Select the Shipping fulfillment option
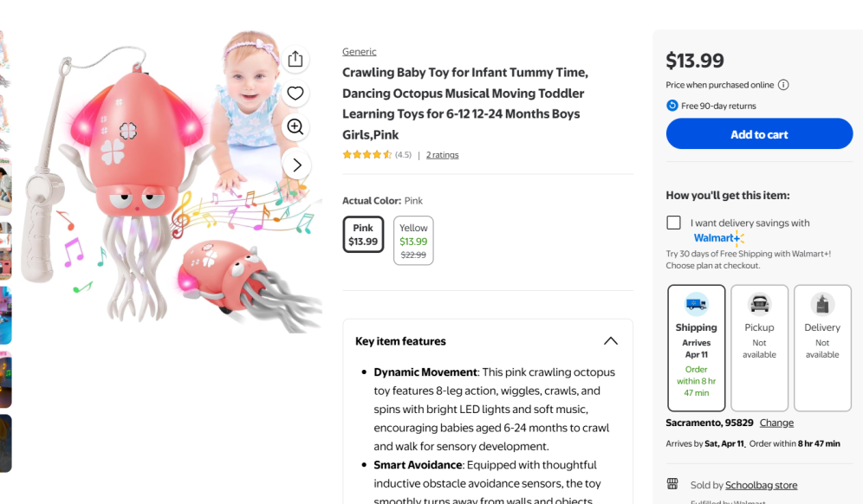Screen dimensions: 863x504 [697, 348]
